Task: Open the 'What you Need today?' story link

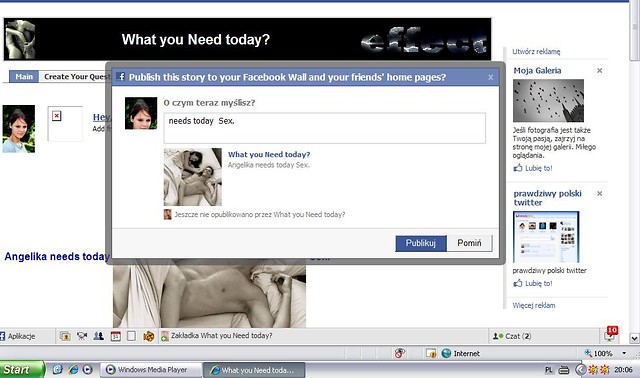Action: [269, 154]
